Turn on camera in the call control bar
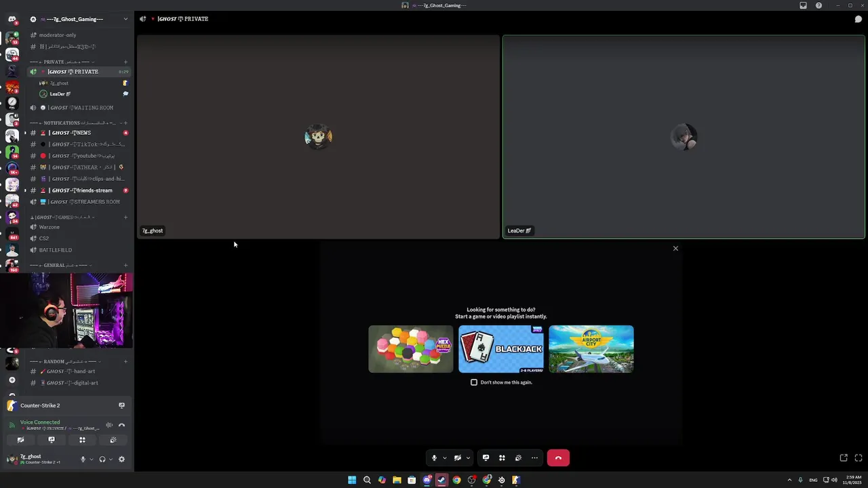 458,458
